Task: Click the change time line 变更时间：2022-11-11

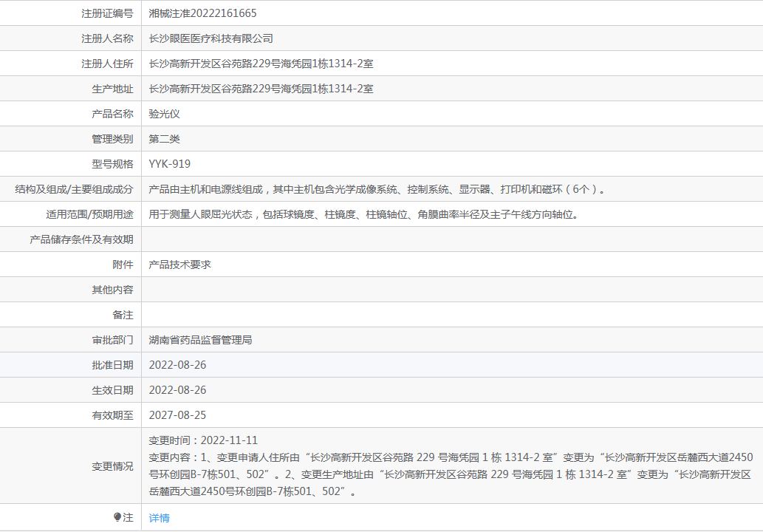Action: 203,440
